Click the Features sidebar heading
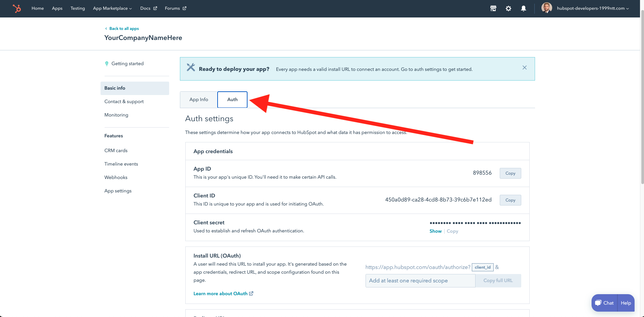644x317 pixels. [114, 136]
